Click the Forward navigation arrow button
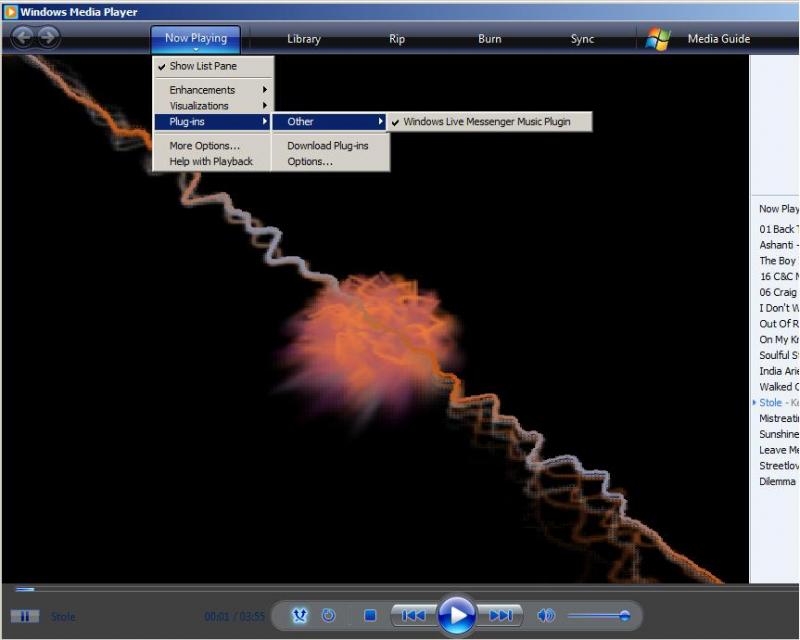The height and width of the screenshot is (640, 800). [x=48, y=37]
